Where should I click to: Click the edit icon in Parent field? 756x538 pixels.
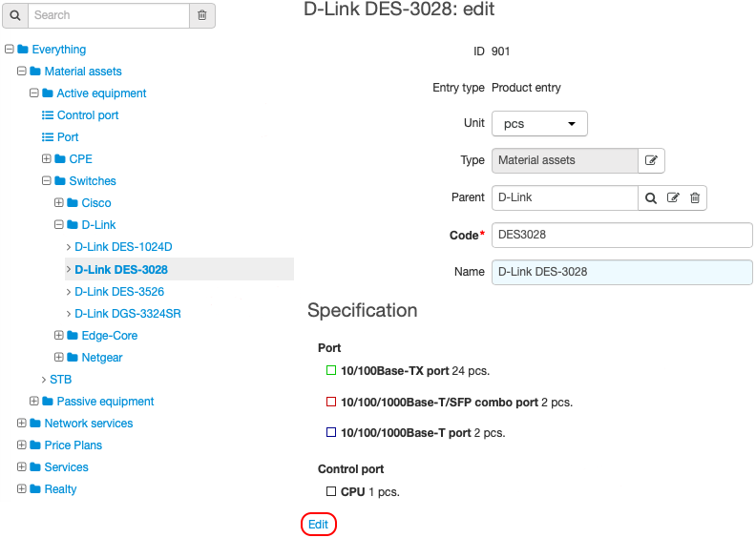click(673, 198)
